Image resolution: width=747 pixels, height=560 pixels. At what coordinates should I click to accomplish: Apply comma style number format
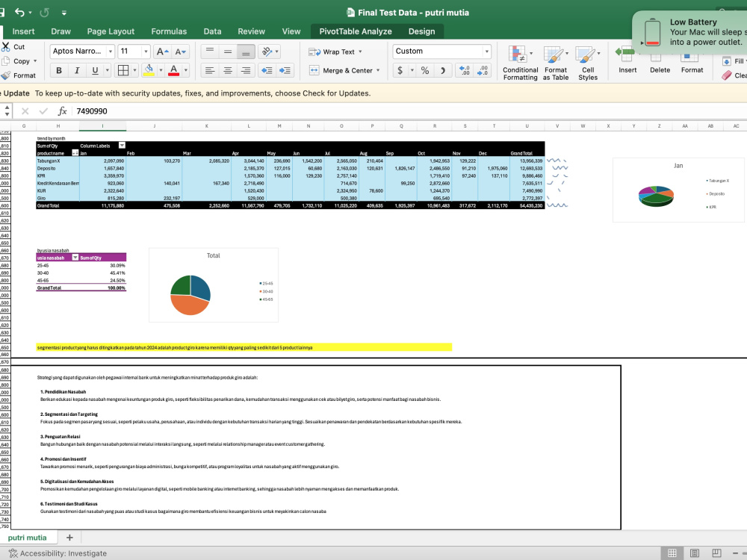[x=442, y=70]
